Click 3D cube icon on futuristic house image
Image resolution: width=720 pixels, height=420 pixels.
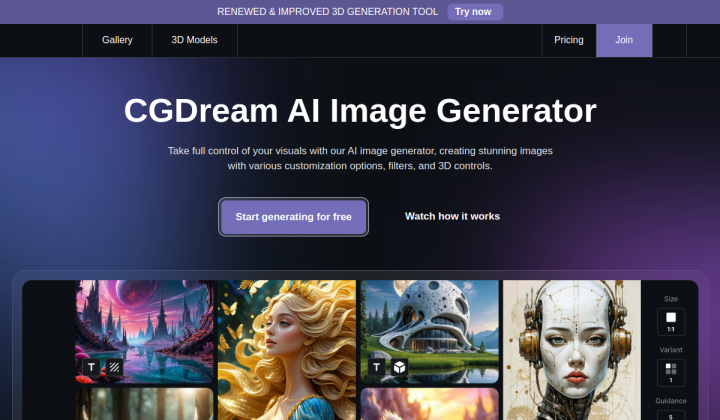(399, 367)
